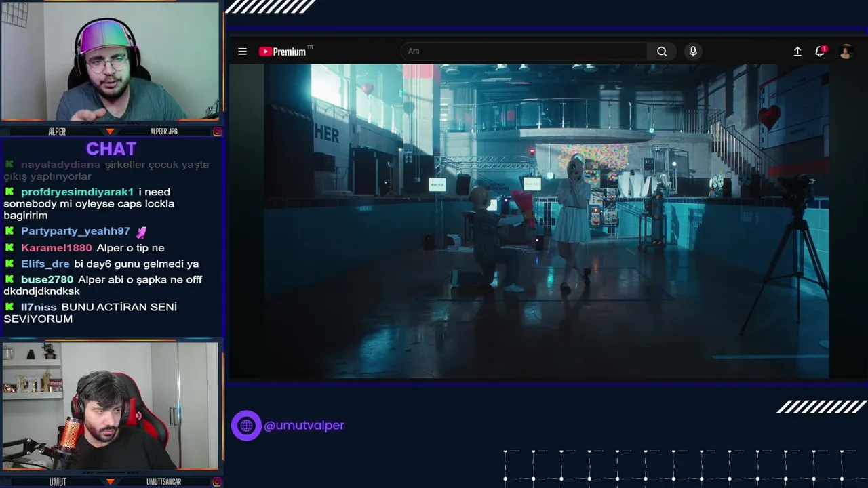The width and height of the screenshot is (868, 488).
Task: Click Kick badge beside Il7niss
Action: point(9,307)
